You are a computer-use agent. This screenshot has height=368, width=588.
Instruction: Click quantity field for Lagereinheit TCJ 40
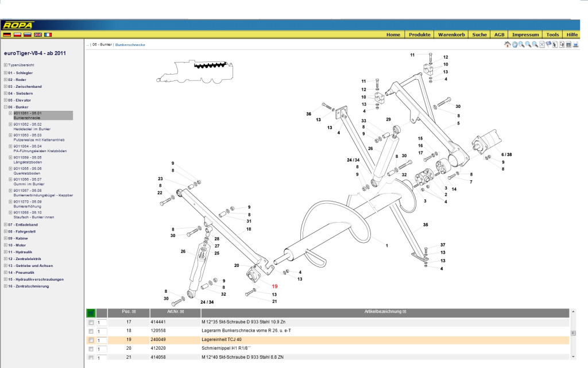point(102,340)
